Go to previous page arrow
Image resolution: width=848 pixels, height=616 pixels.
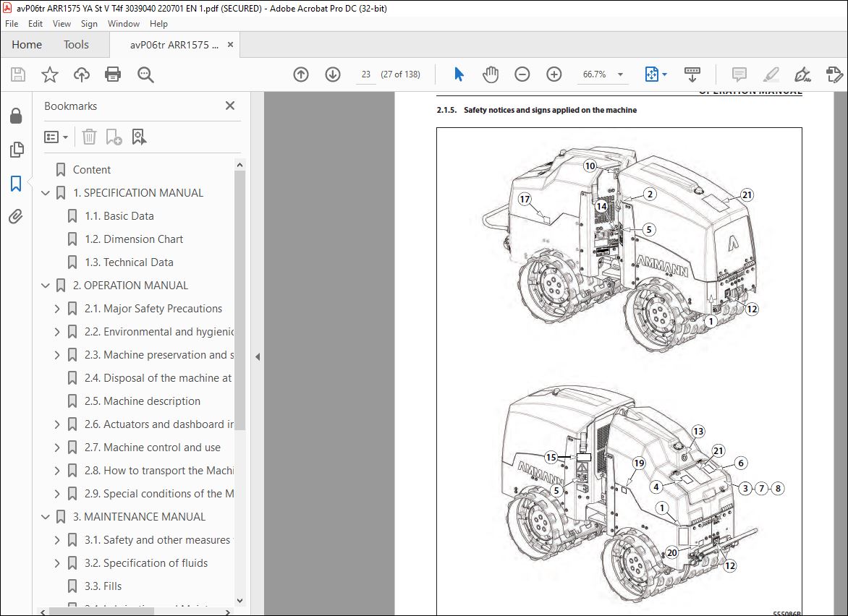pyautogui.click(x=301, y=74)
